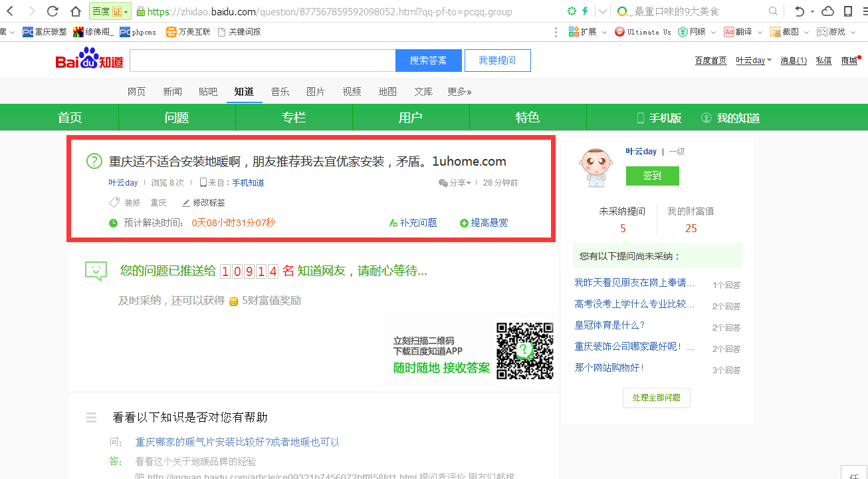Image resolution: width=868 pixels, height=479 pixels.
Task: Click the QR code for Baidu Zhidao app
Action: coord(524,351)
